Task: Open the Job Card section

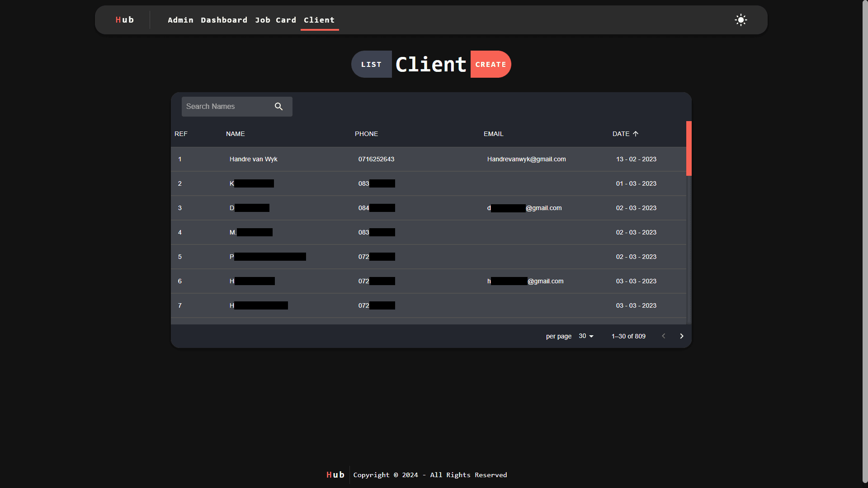Action: tap(275, 20)
